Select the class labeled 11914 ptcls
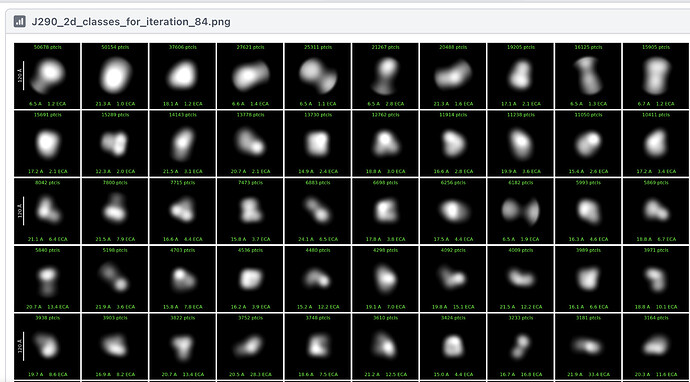Viewport: 690px width, 382px height. [453, 143]
